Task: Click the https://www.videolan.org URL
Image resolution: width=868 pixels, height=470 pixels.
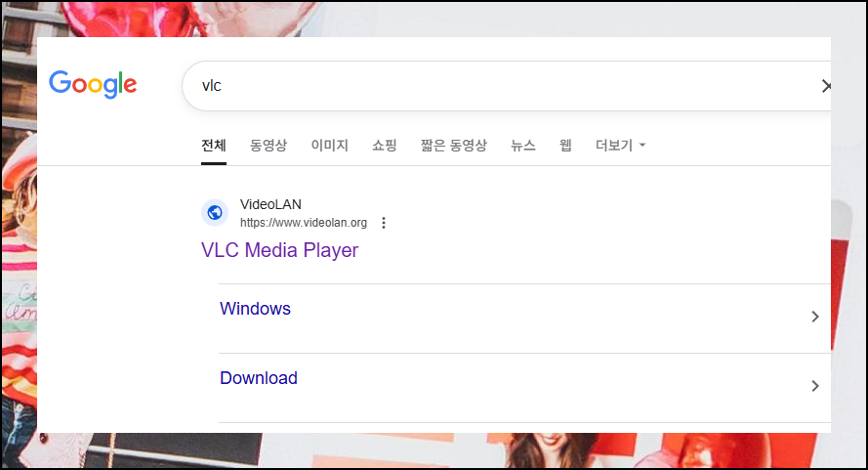Action: [304, 223]
